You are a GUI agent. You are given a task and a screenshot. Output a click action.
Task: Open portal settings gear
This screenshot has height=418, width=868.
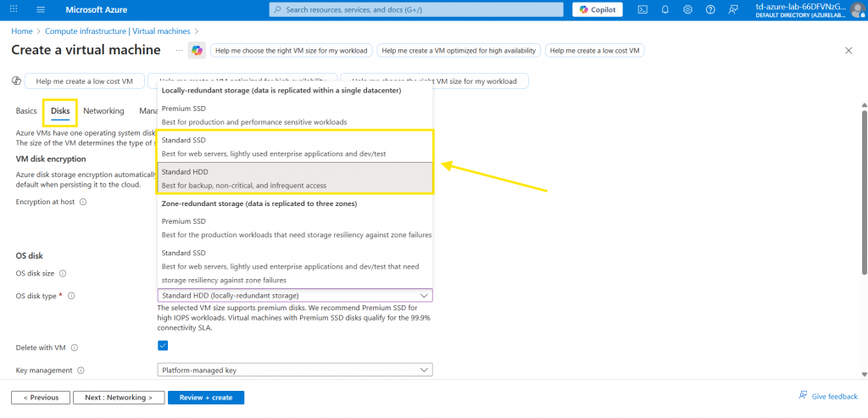687,9
